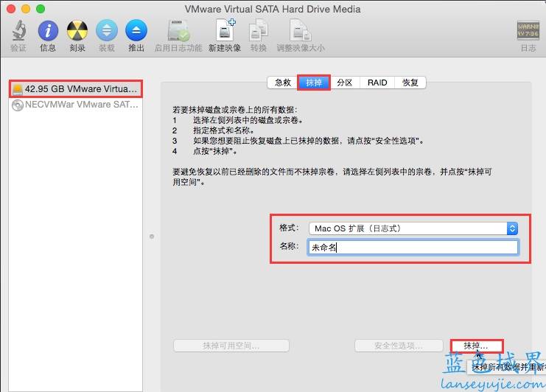Open the Log (日志) icon

528,31
